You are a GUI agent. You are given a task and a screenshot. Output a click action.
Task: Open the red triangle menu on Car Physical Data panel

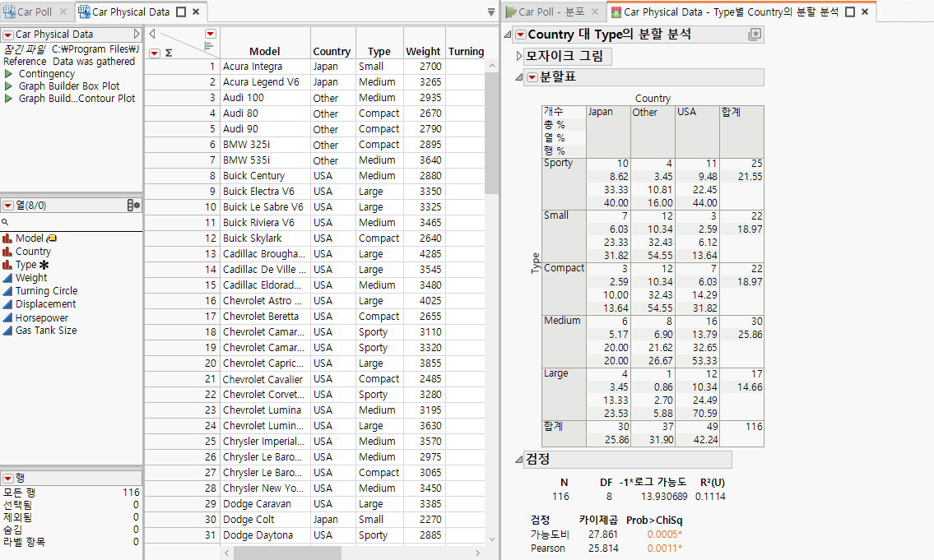[x=8, y=34]
